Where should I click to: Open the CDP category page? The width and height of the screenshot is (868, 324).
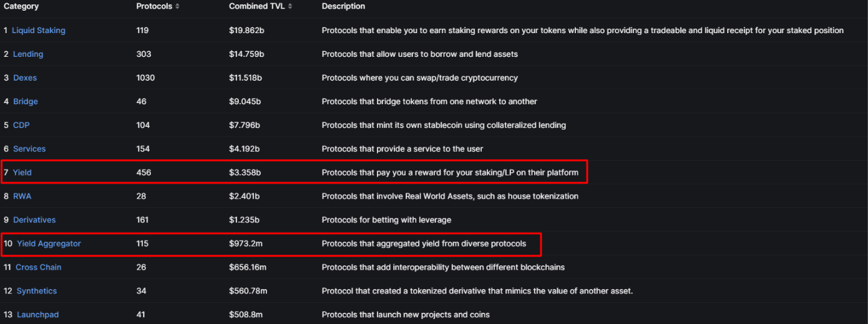click(x=21, y=125)
